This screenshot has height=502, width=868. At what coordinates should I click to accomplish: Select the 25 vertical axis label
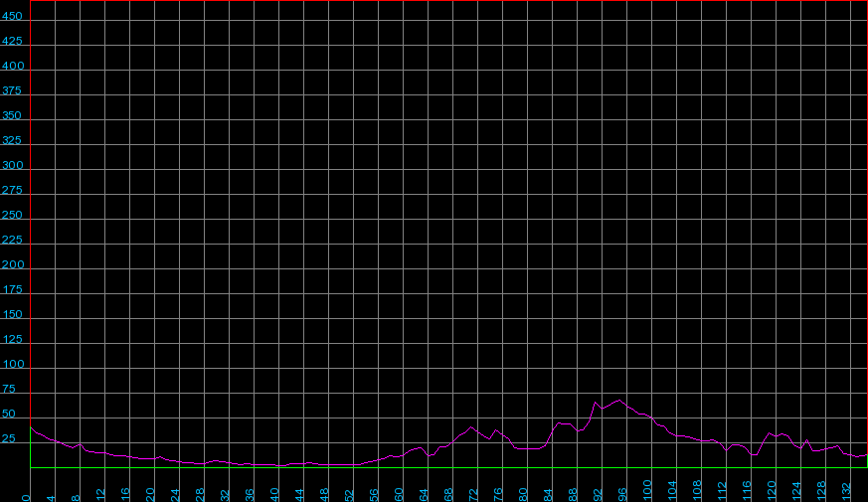(x=8, y=439)
